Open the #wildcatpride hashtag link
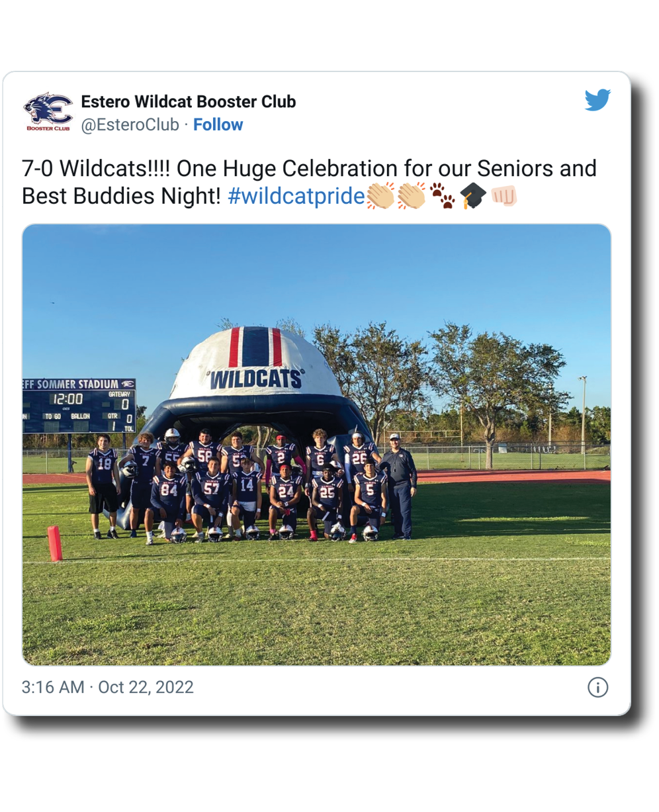Viewport: 659px width, 812px height. click(296, 196)
